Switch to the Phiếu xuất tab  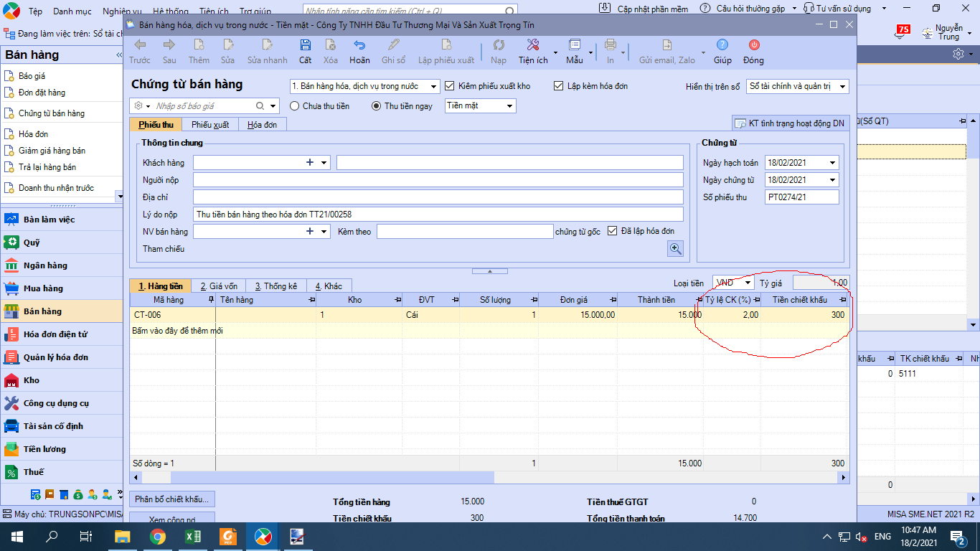pyautogui.click(x=210, y=125)
